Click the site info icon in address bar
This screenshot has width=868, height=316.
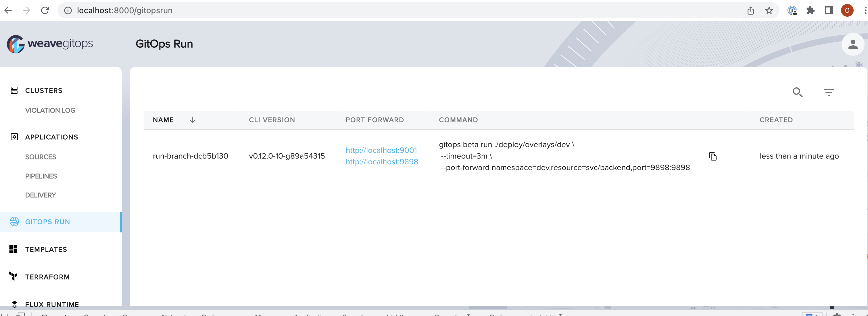68,10
